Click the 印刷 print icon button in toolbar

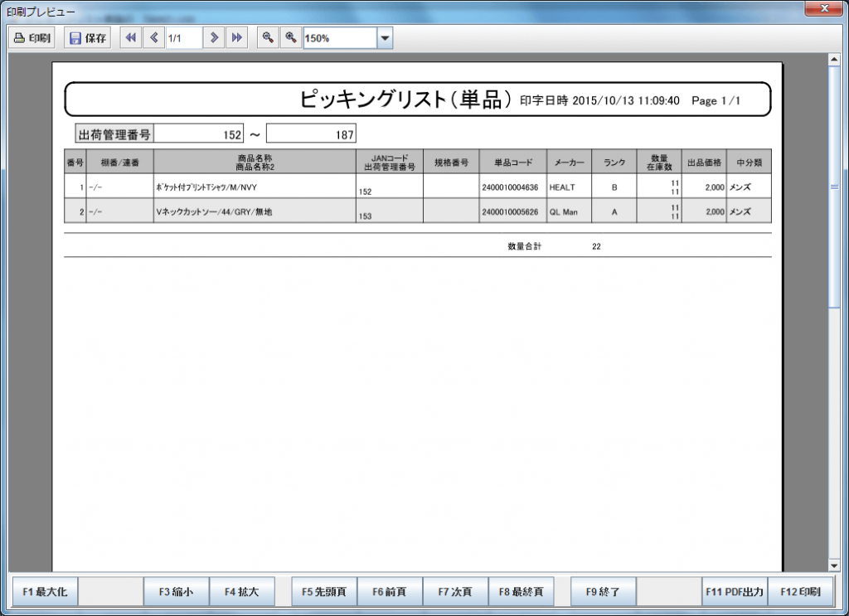[x=33, y=38]
